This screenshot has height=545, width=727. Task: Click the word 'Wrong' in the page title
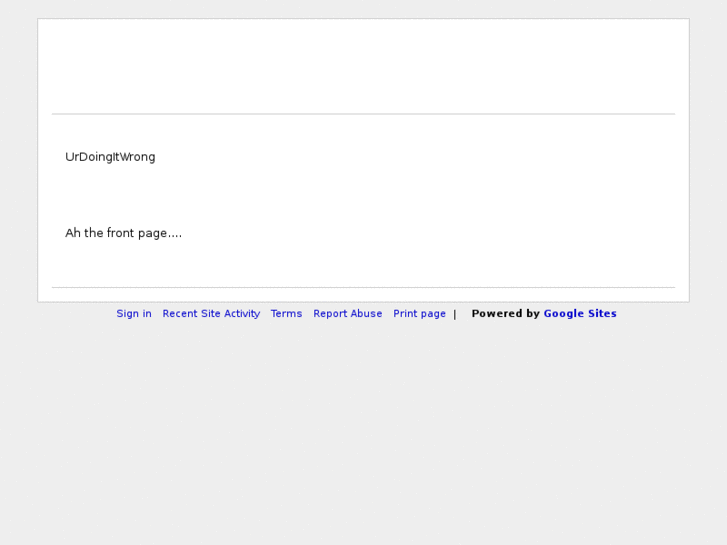point(137,157)
